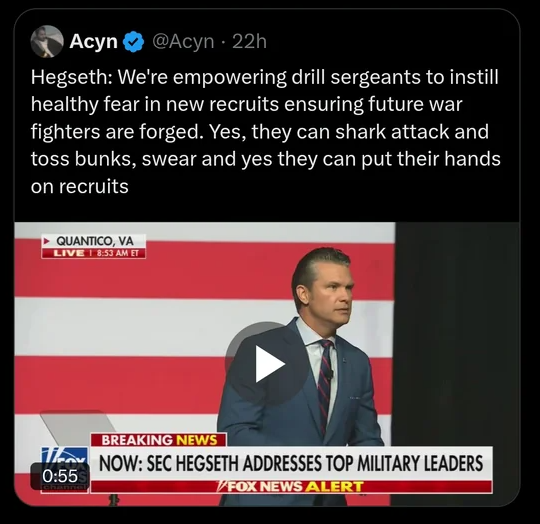Open the 22h timestamp link
This screenshot has width=540, height=524.
249,42
